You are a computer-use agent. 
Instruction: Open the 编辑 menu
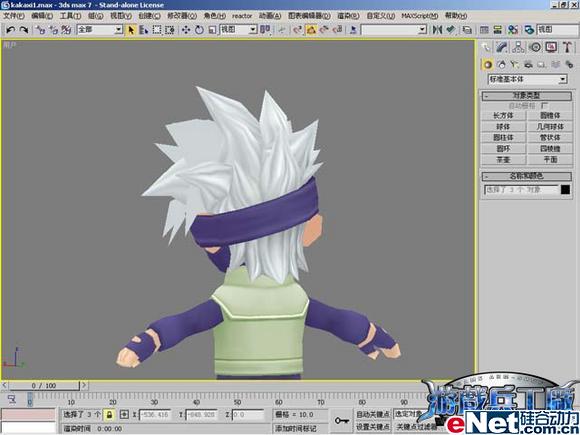pyautogui.click(x=42, y=16)
